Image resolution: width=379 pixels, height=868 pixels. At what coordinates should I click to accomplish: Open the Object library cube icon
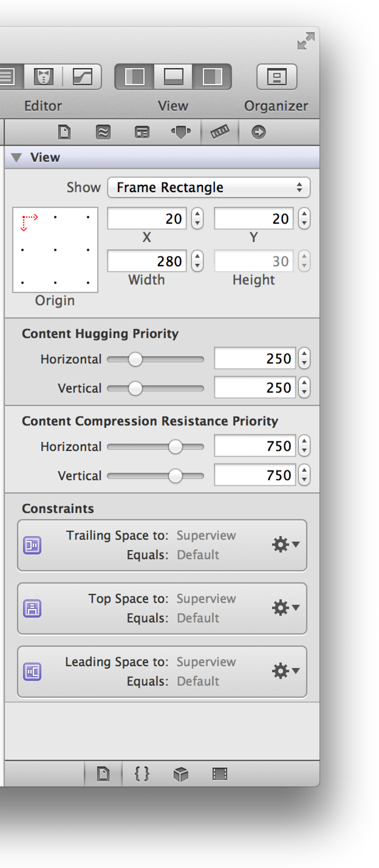coord(179,774)
